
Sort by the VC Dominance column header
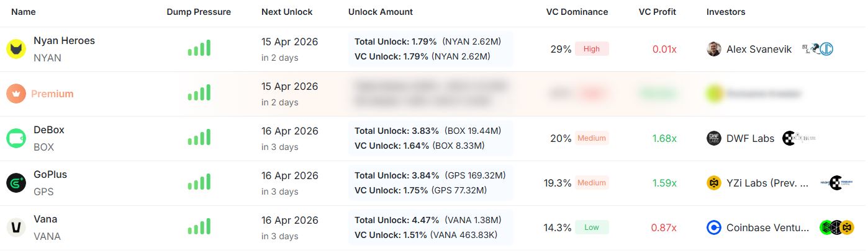click(x=577, y=12)
